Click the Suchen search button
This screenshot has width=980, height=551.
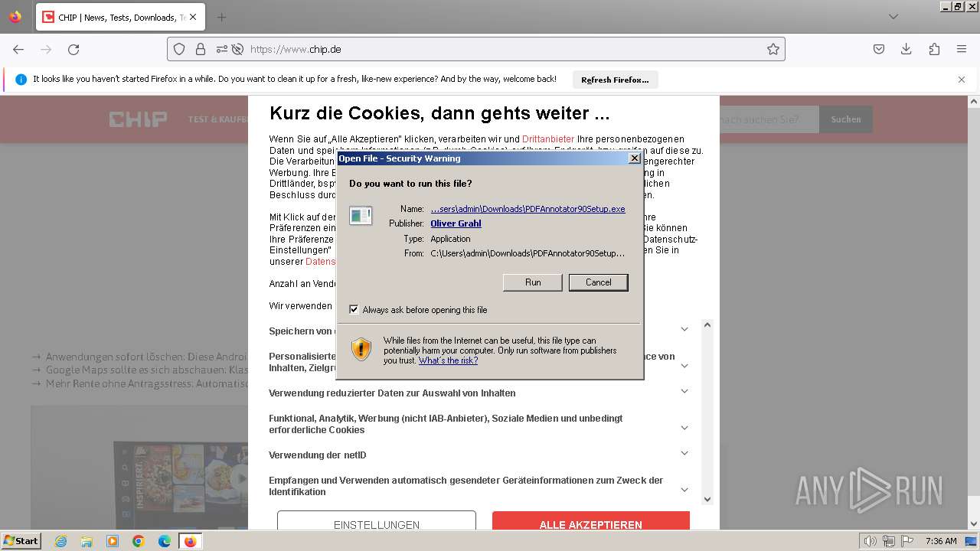point(846,119)
